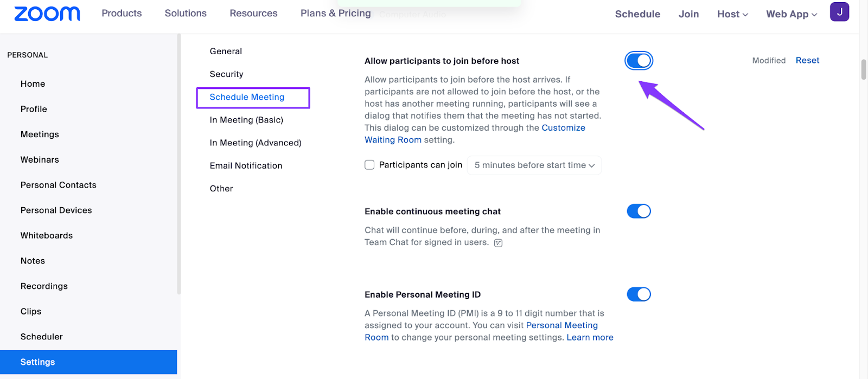Turn off Enable Personal Meeting ID switch

tap(639, 294)
